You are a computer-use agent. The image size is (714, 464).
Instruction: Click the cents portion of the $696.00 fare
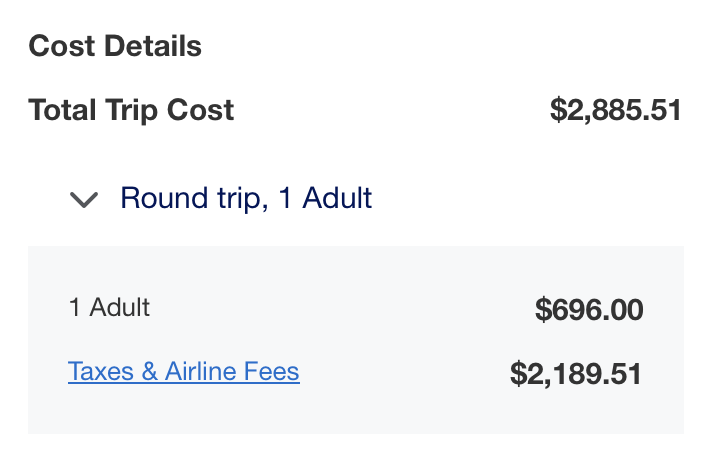click(625, 310)
